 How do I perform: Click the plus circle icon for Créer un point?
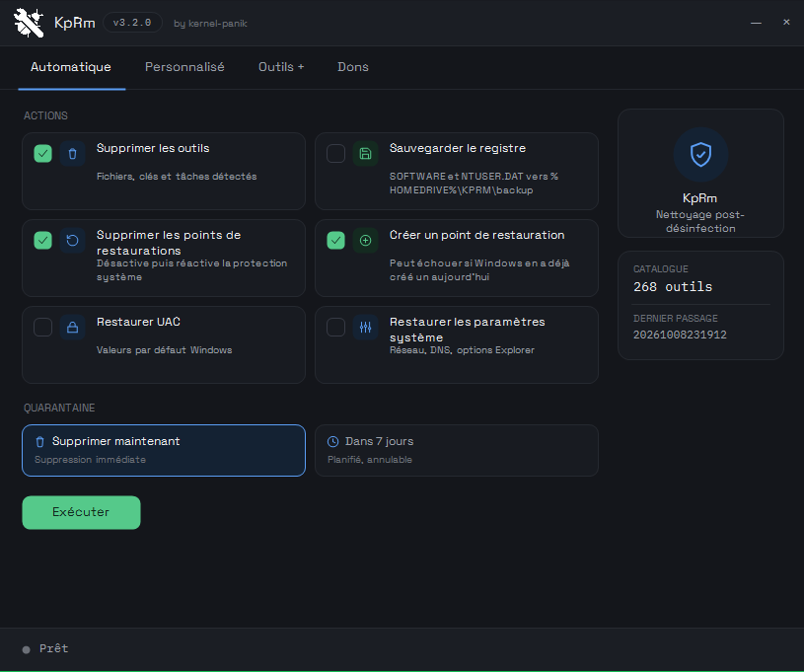tap(366, 240)
